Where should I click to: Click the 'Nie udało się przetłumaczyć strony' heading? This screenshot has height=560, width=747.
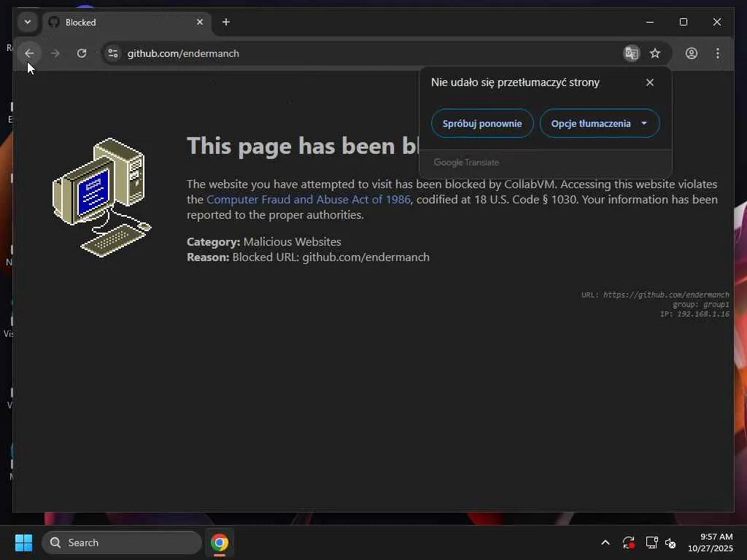515,82
